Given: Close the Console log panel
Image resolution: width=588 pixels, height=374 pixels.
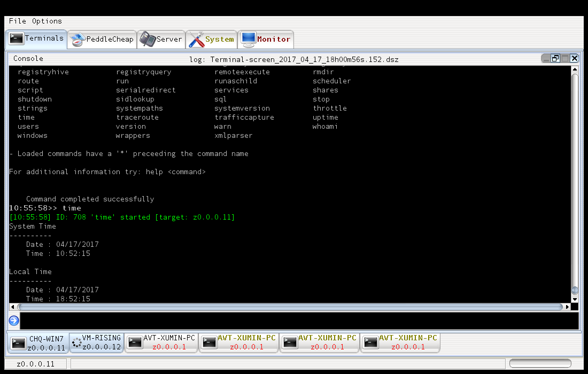Looking at the screenshot, I should coord(574,59).
